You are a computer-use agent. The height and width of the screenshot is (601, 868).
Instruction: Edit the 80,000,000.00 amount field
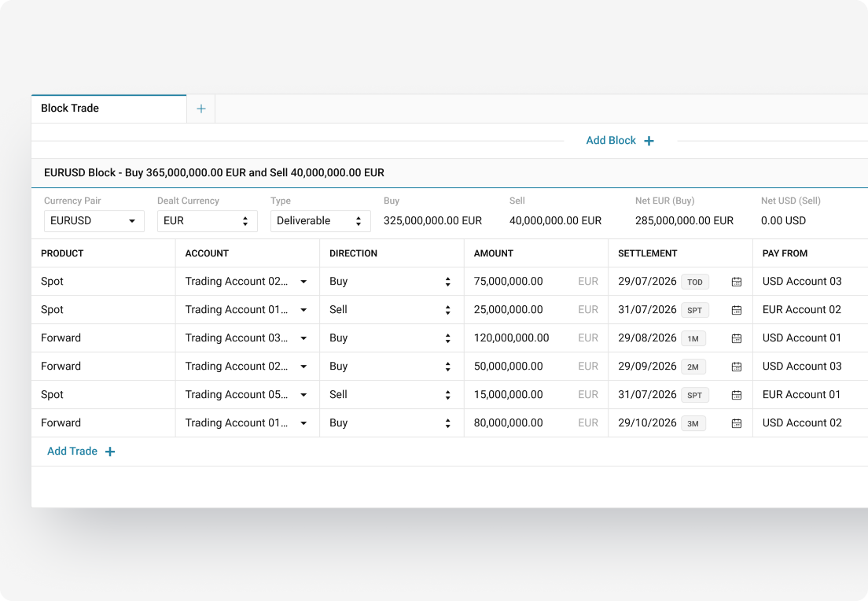(536, 422)
